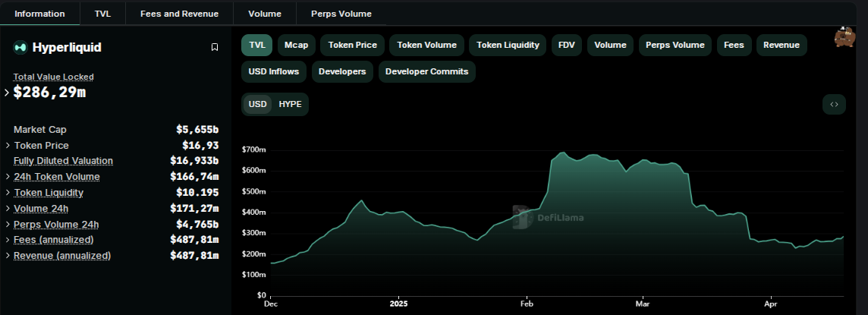Bookmark Hyperliquid with the bookmark icon
Screen dimensions: 868x315
click(215, 48)
